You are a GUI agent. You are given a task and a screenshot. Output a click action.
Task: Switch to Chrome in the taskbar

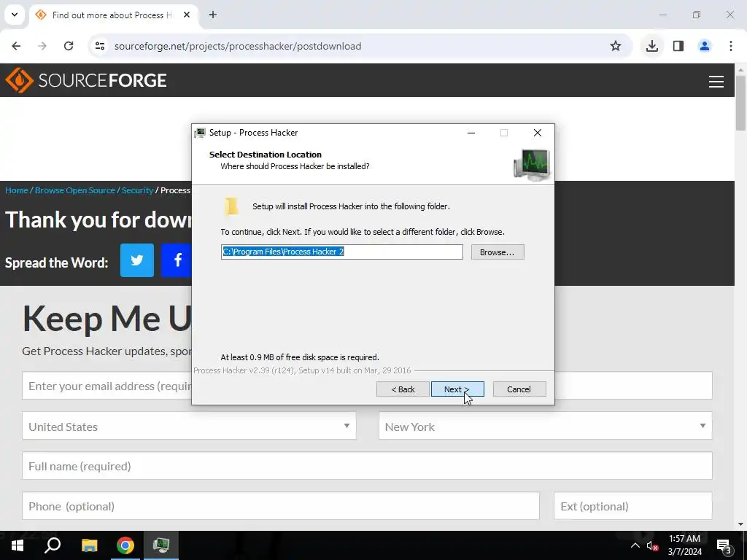(125, 545)
